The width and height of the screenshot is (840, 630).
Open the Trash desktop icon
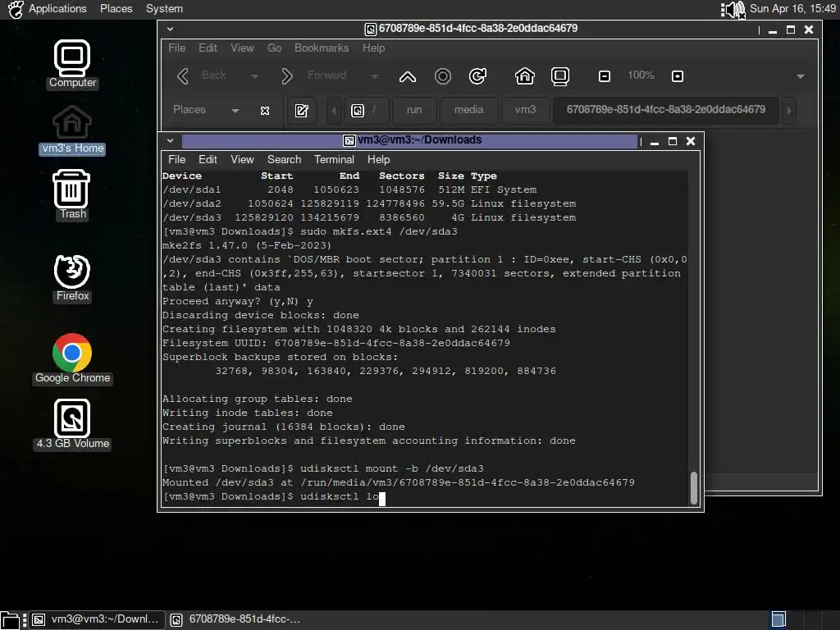pyautogui.click(x=72, y=194)
